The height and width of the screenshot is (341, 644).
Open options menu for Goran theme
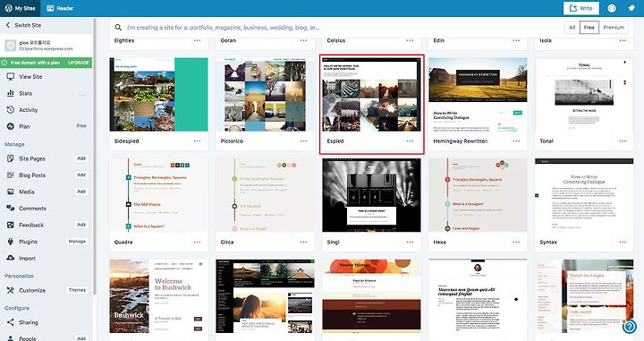point(303,40)
